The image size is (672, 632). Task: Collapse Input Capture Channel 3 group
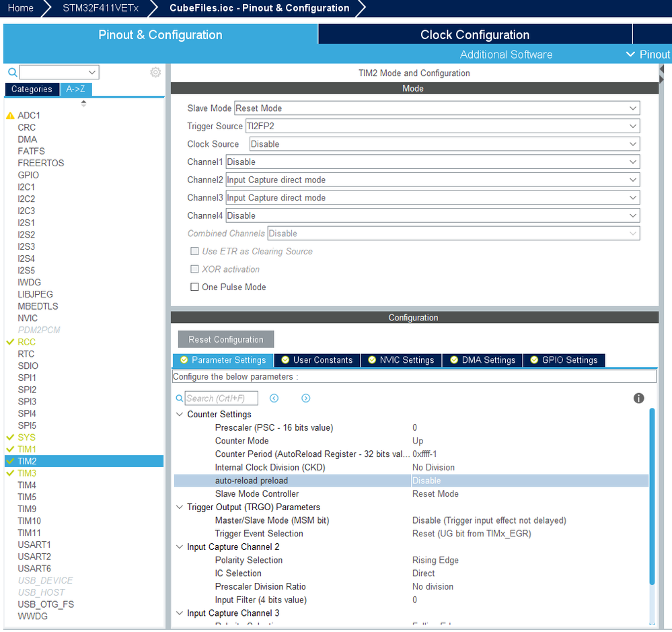tap(180, 613)
